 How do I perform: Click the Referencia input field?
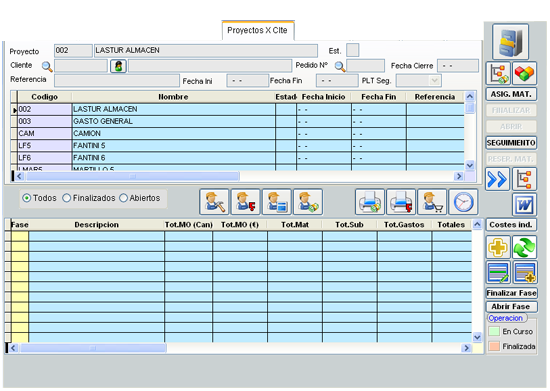click(x=117, y=81)
